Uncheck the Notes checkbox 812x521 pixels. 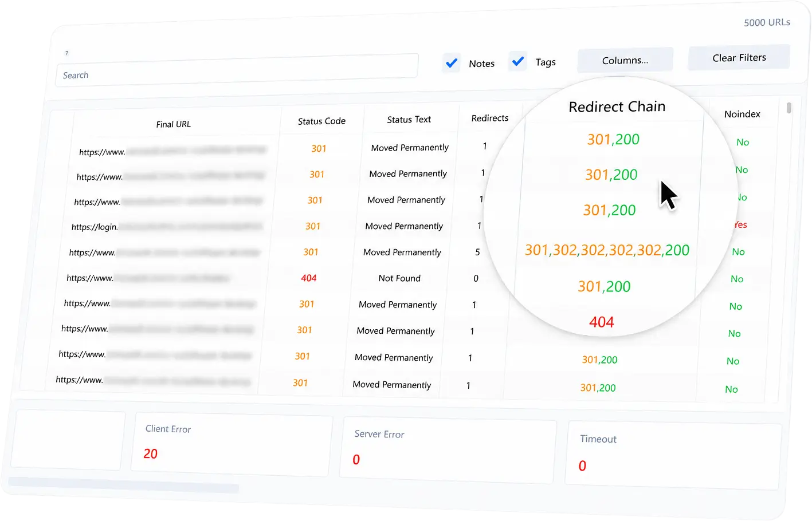(x=452, y=63)
